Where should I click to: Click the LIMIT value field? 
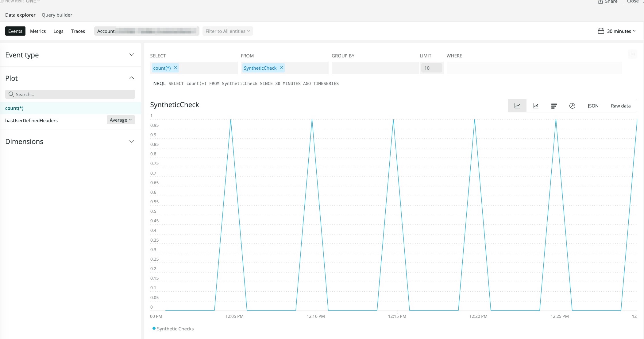click(431, 68)
